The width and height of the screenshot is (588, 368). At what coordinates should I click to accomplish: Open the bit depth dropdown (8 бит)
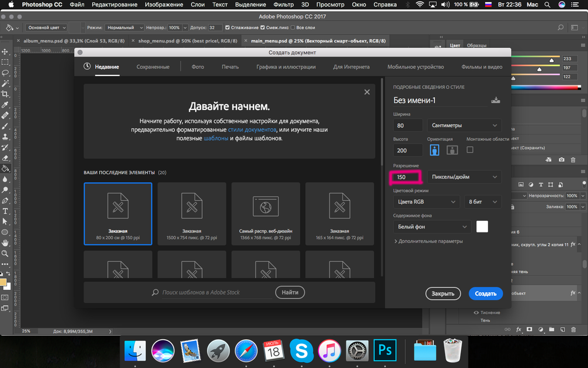(483, 201)
